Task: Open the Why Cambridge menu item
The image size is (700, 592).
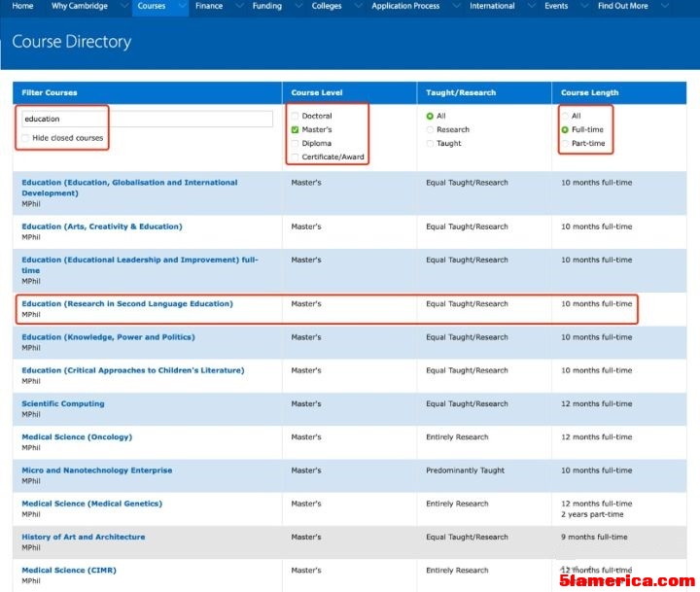Action: click(80, 6)
